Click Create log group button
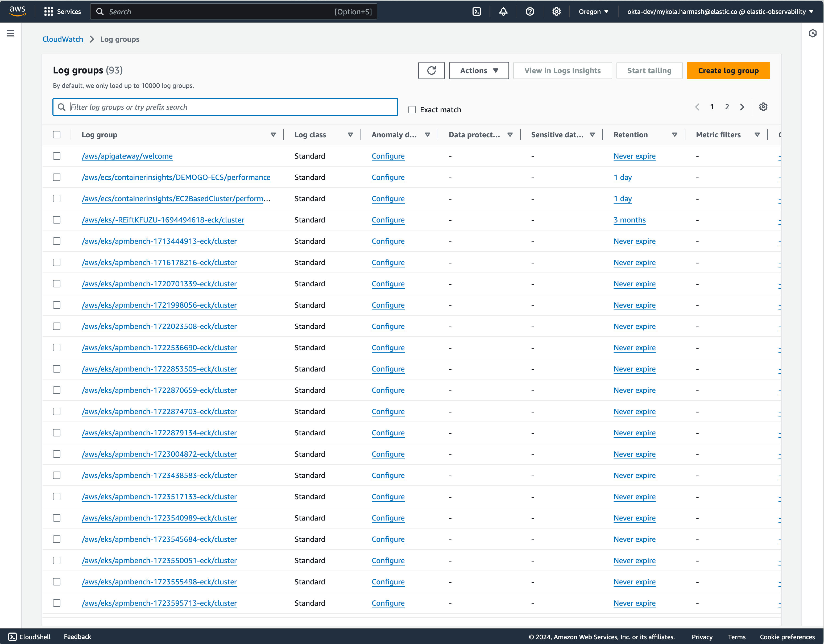Image resolution: width=824 pixels, height=644 pixels. [728, 70]
